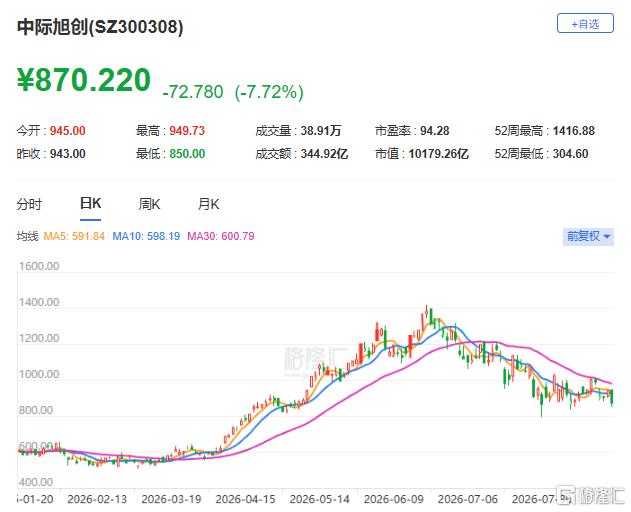Viewport: 631px width, 512px height.
Task: Switch to 分时 chart tab
Action: (x=29, y=204)
